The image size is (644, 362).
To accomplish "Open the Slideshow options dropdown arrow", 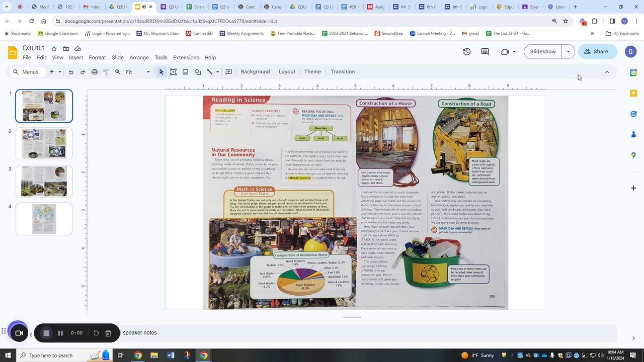I will coord(568,51).
